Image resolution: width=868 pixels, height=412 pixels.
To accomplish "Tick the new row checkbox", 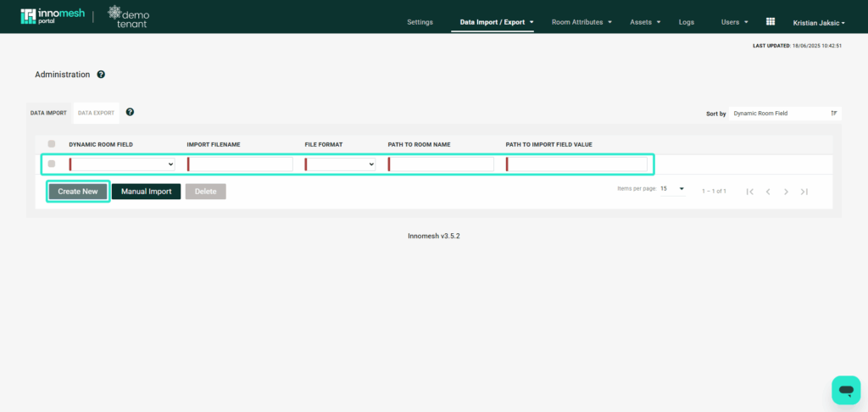I will point(52,164).
